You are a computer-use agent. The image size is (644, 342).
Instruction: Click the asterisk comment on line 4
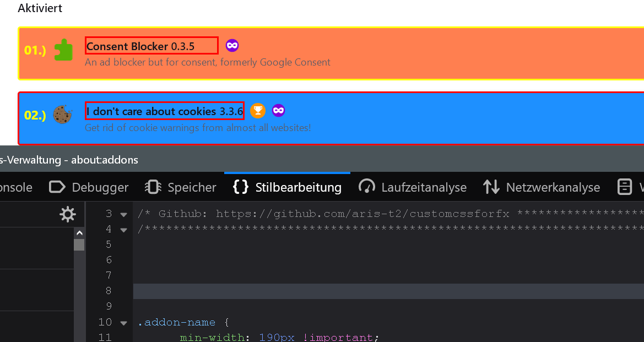pos(391,229)
